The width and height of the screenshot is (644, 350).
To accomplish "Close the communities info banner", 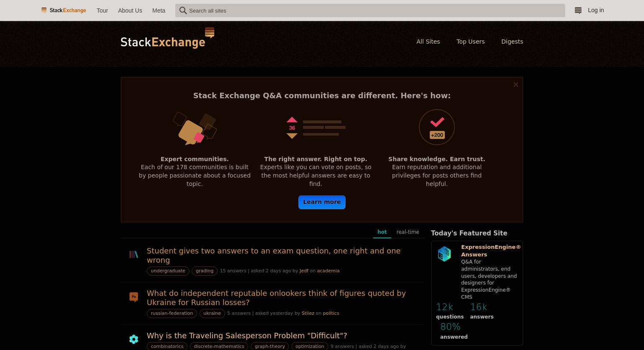I will 516,84.
